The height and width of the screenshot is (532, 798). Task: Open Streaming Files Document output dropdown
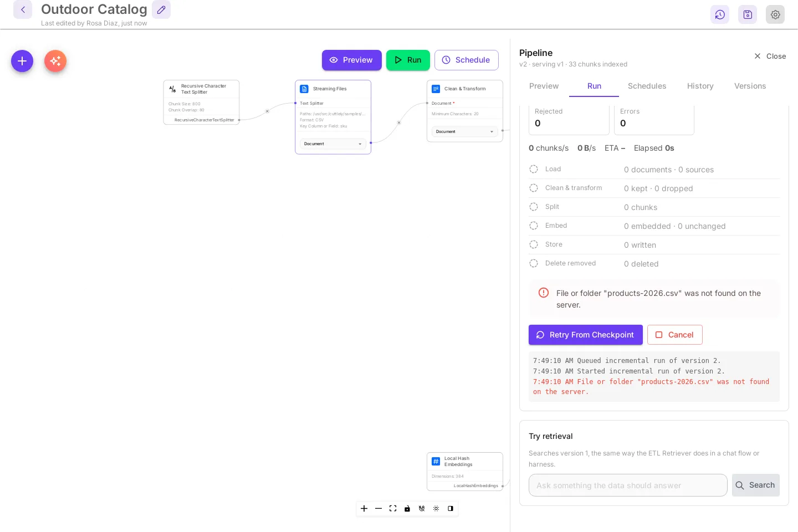pos(333,144)
